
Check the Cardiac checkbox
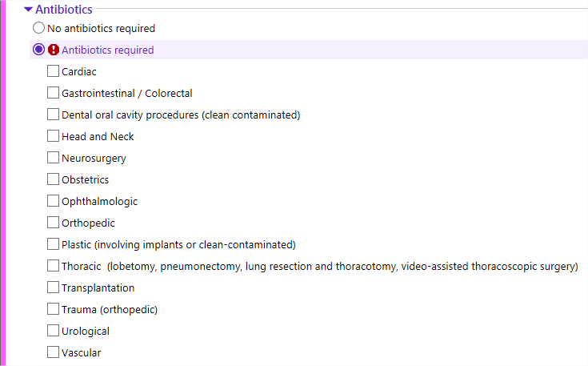53,71
